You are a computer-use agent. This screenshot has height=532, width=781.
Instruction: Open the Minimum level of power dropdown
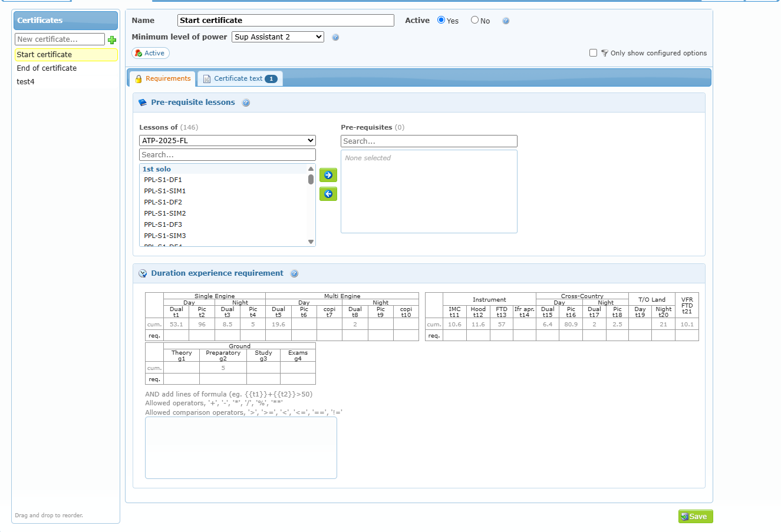[278, 37]
